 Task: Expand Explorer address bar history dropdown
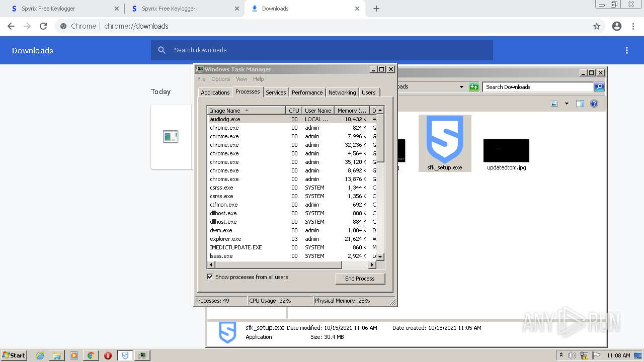[x=461, y=87]
